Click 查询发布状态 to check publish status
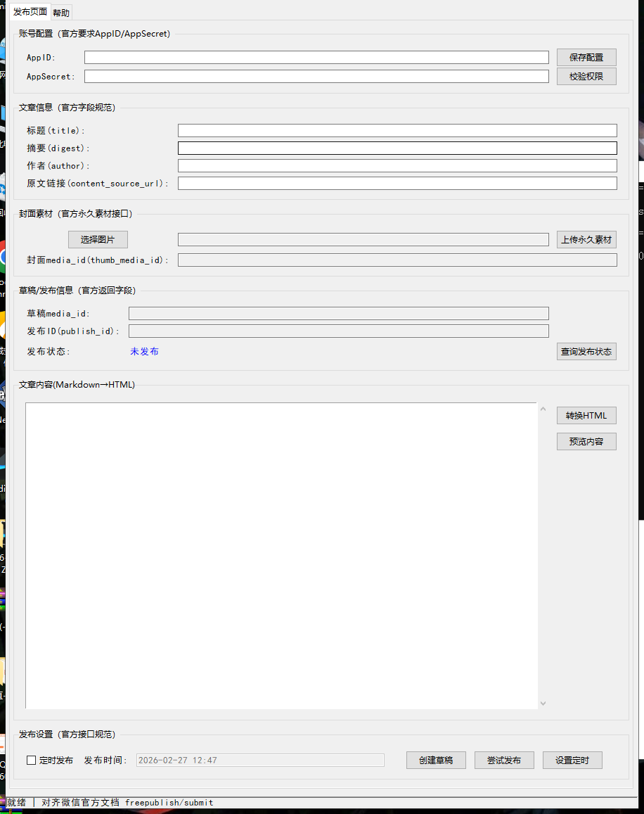This screenshot has width=644, height=814. 586,351
